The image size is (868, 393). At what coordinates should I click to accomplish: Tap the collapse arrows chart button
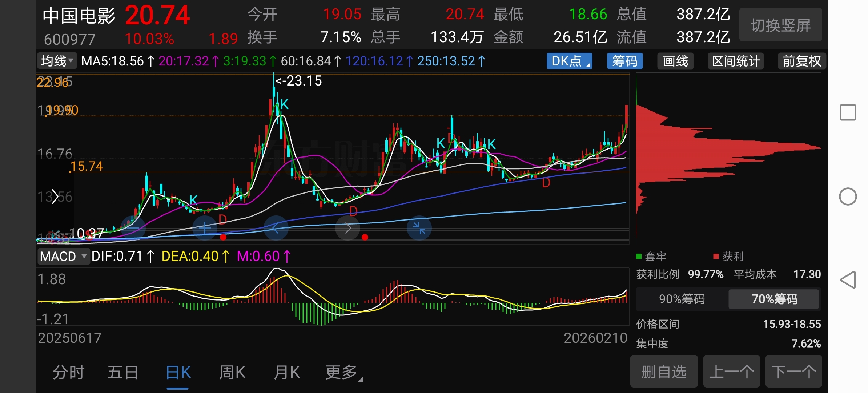pos(419,228)
